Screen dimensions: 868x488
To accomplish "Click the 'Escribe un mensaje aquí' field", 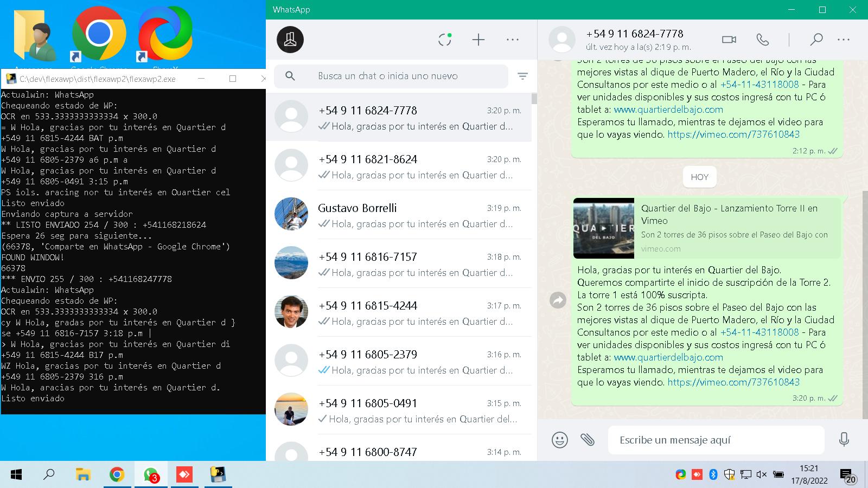I will point(716,440).
